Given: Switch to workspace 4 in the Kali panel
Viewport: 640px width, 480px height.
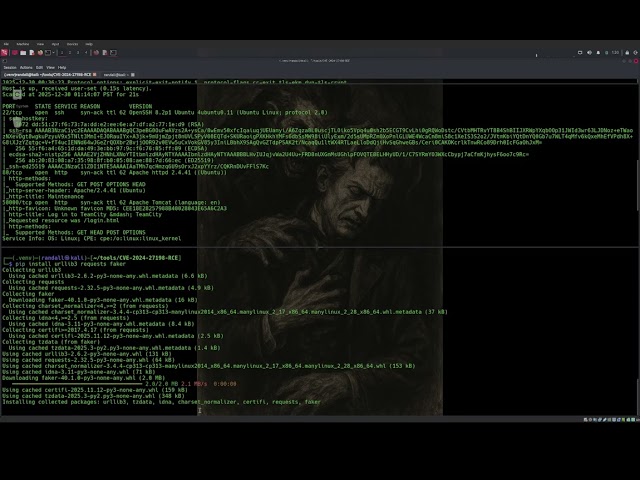Looking at the screenshot, I should [x=86, y=53].
